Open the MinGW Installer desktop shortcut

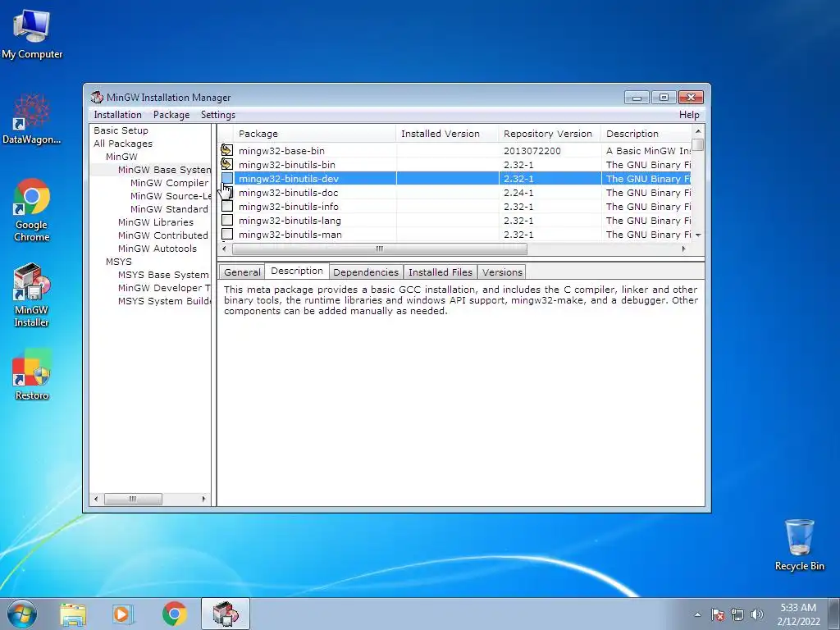pyautogui.click(x=32, y=295)
